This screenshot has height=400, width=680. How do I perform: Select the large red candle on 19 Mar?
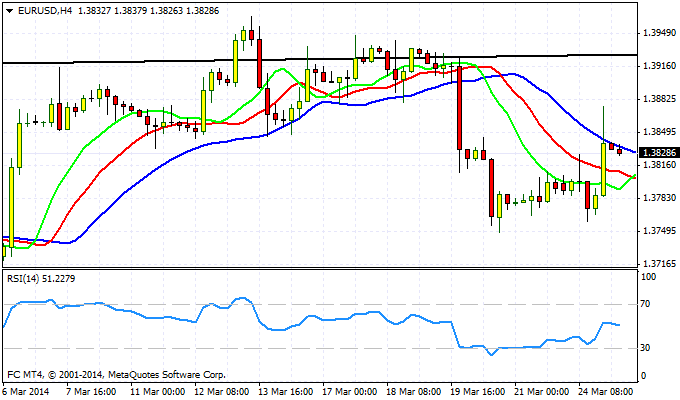(x=460, y=108)
